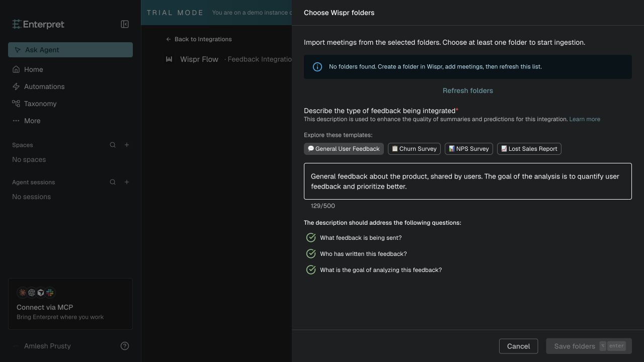The width and height of the screenshot is (644, 362).
Task: Open Taxonomy page
Action: [x=70, y=104]
